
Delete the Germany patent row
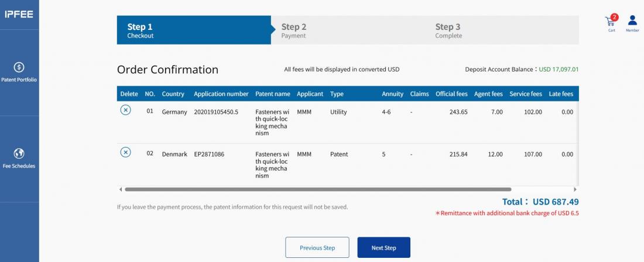(x=125, y=110)
